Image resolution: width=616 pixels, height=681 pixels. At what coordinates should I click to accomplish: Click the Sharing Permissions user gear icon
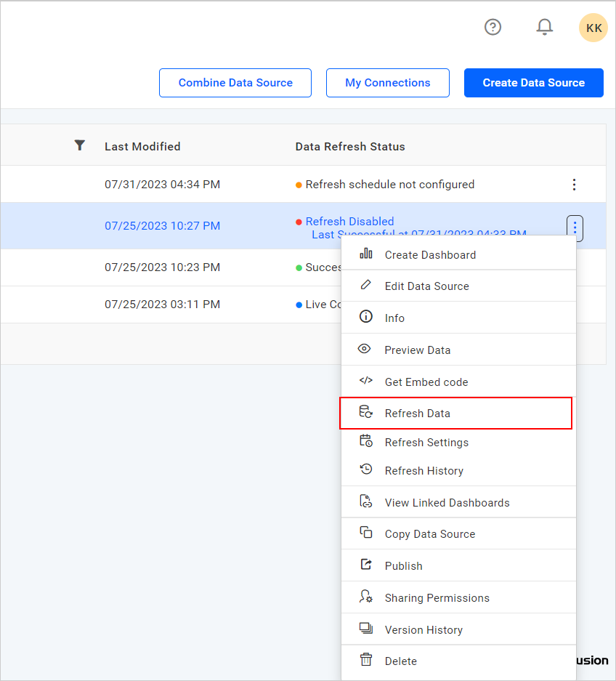coord(366,596)
